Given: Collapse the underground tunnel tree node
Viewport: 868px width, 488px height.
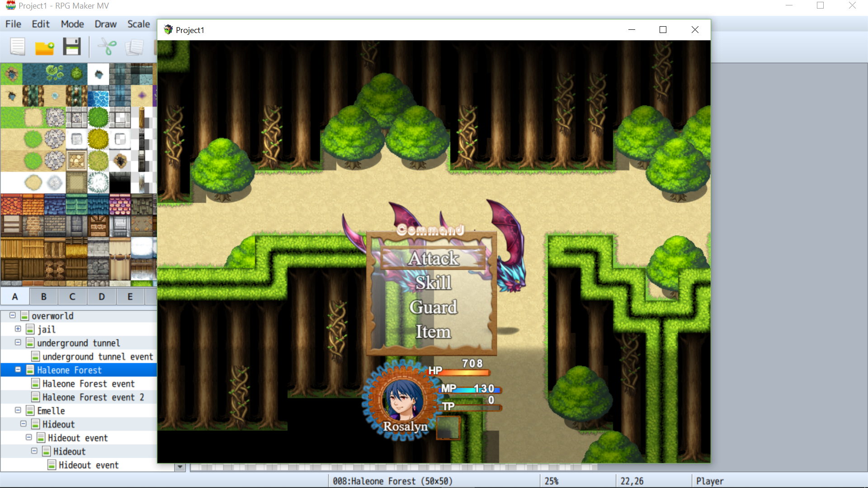Looking at the screenshot, I should 18,343.
